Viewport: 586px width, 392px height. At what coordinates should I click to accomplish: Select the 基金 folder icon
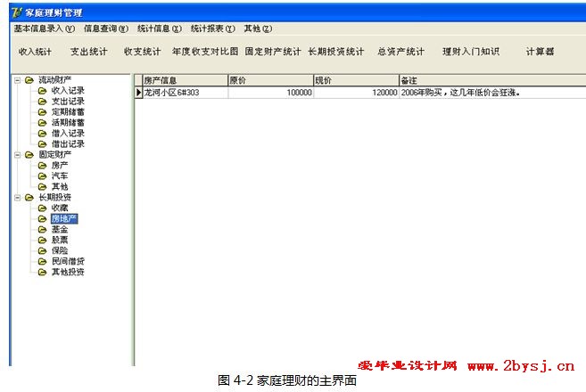tap(42, 230)
